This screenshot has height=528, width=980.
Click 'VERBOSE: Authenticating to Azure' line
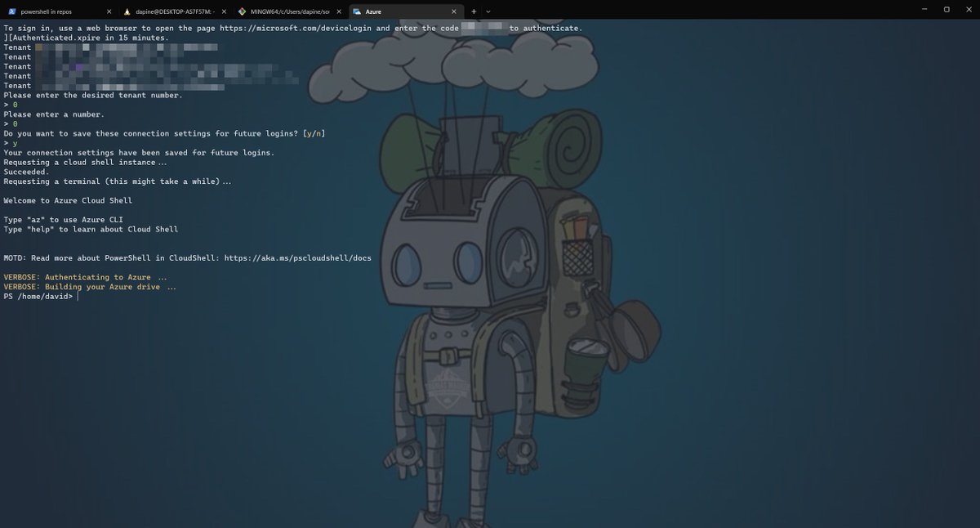click(x=85, y=277)
